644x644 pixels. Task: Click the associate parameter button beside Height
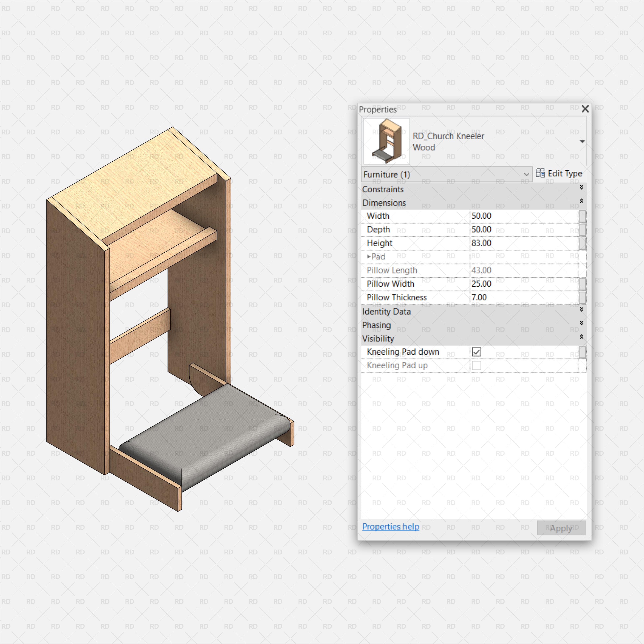[583, 243]
